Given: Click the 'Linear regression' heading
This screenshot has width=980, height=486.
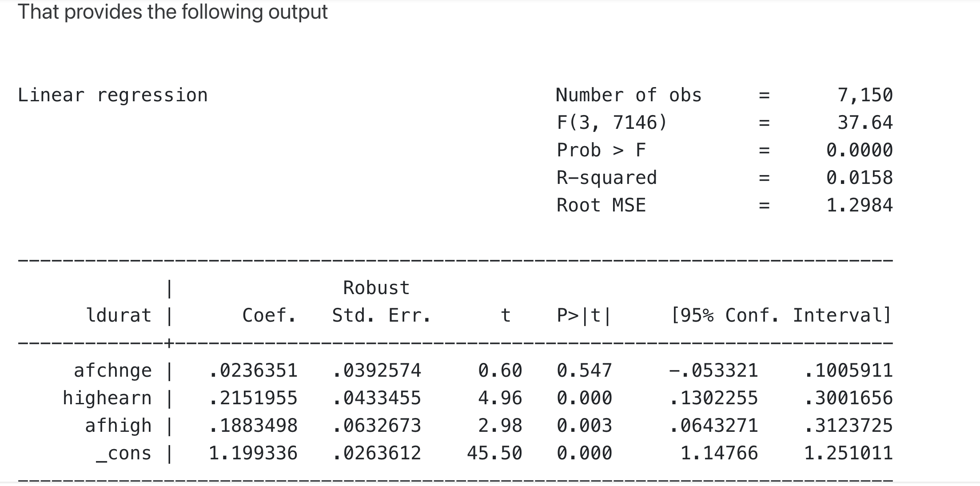Looking at the screenshot, I should tap(112, 96).
